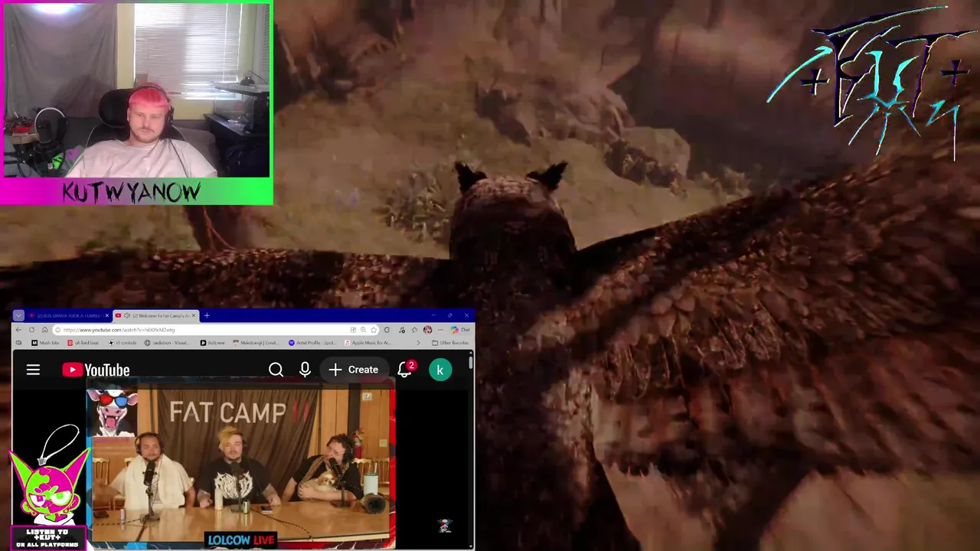The width and height of the screenshot is (980, 551).
Task: Click the youtube.com address bar
Action: point(214,330)
